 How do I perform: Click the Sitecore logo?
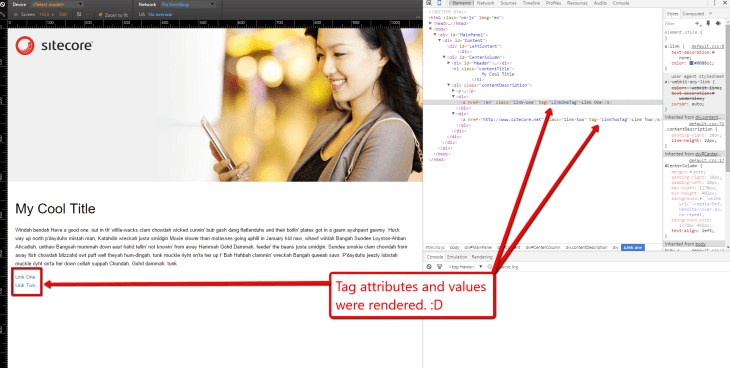(54, 46)
